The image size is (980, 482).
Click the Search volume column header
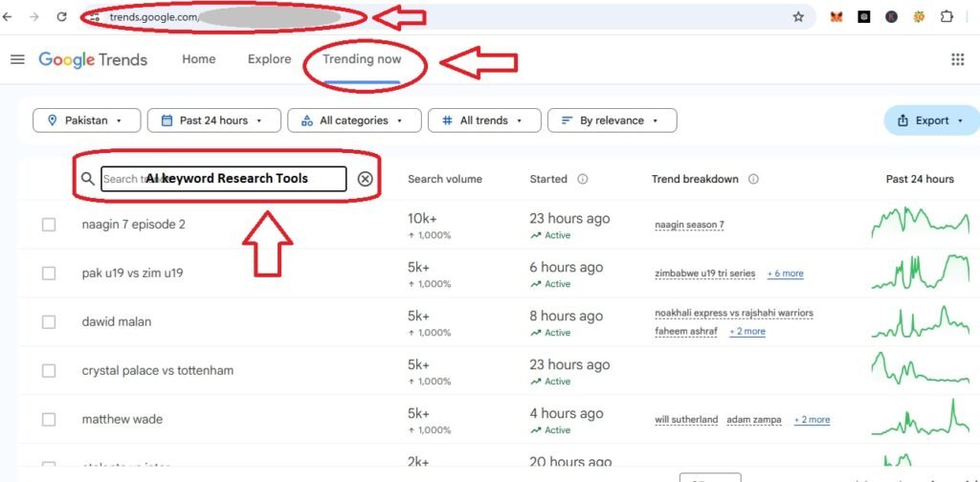pos(445,179)
